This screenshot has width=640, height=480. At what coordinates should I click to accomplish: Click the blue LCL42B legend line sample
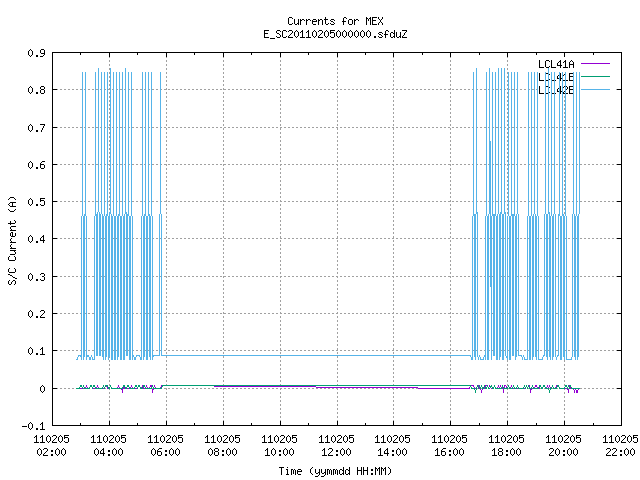(x=595, y=89)
